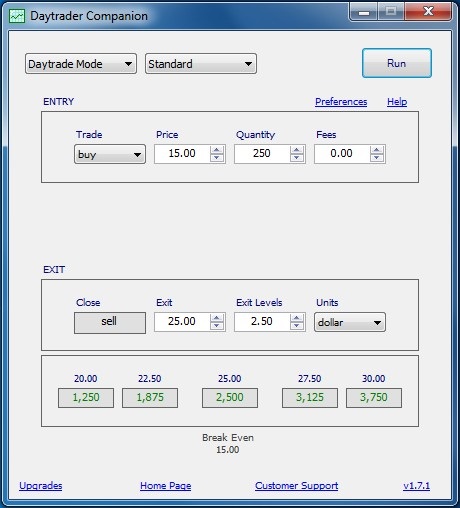Click the EXIT section heading
460x508 pixels.
[54, 269]
